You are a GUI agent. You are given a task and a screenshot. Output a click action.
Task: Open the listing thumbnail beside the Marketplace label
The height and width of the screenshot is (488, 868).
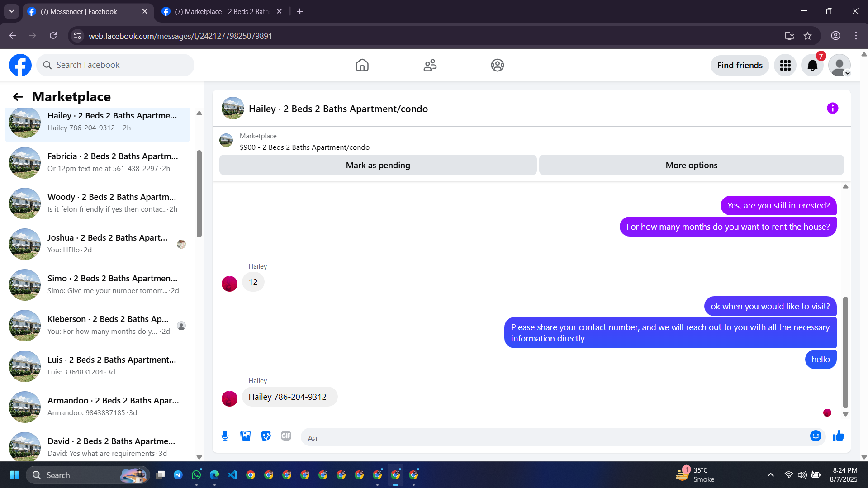point(226,141)
